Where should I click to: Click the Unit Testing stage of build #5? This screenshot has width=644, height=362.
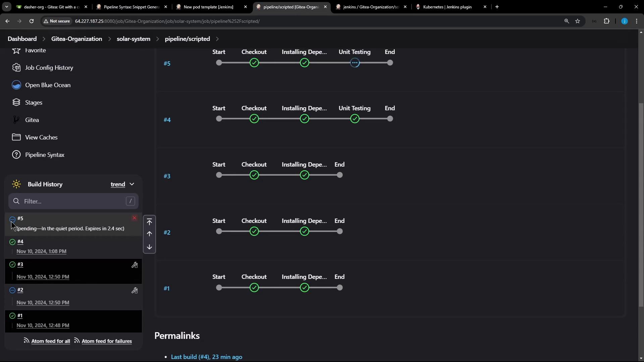pyautogui.click(x=355, y=63)
